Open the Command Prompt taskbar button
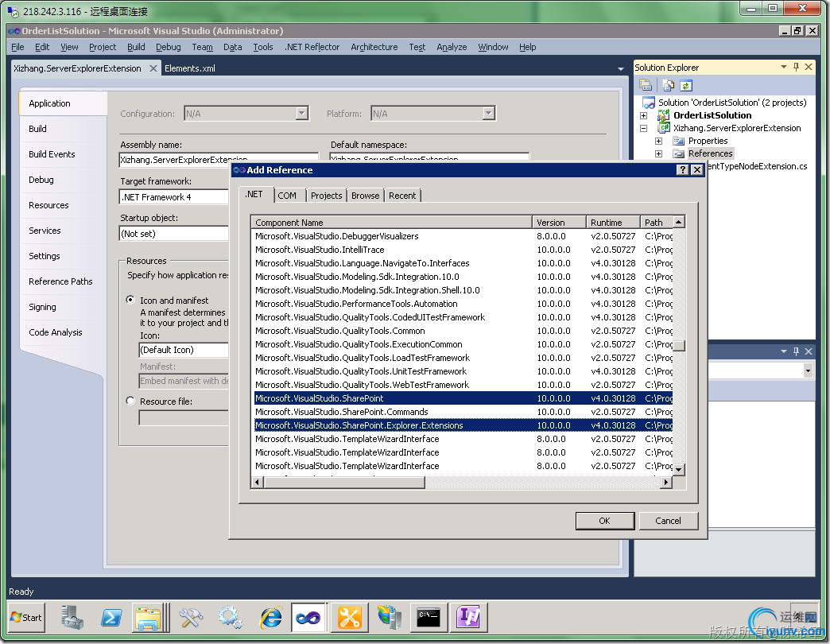The width and height of the screenshot is (830, 644). 429,618
